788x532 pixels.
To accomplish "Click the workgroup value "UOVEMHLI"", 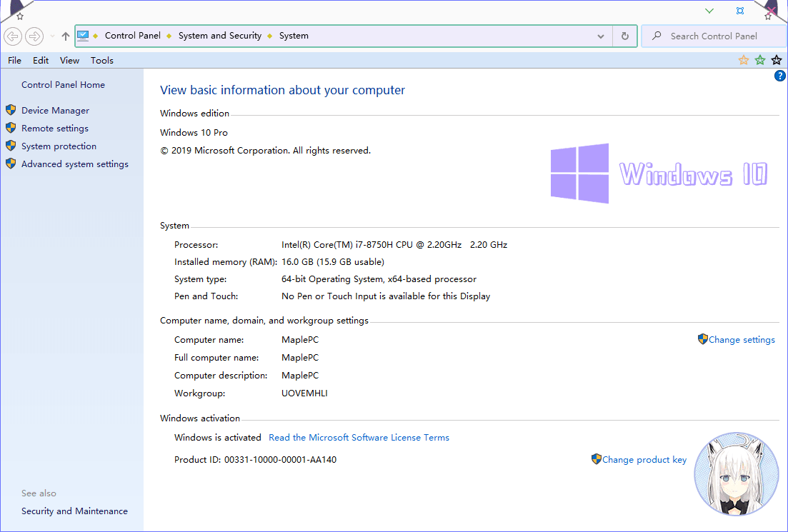I will click(x=304, y=393).
